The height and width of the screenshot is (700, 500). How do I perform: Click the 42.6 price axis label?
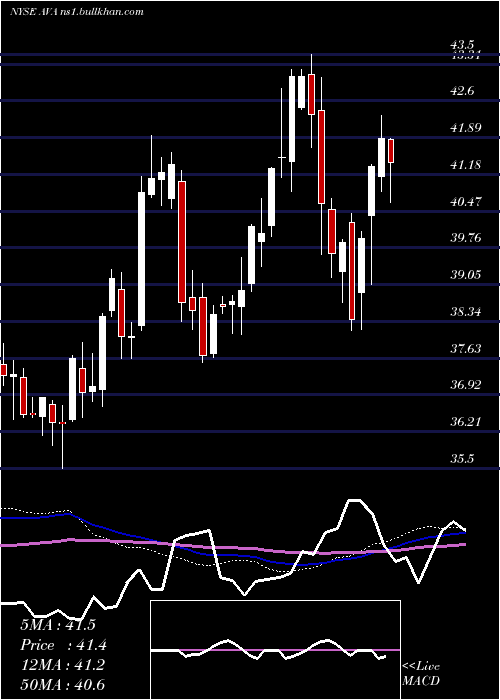[x=462, y=91]
